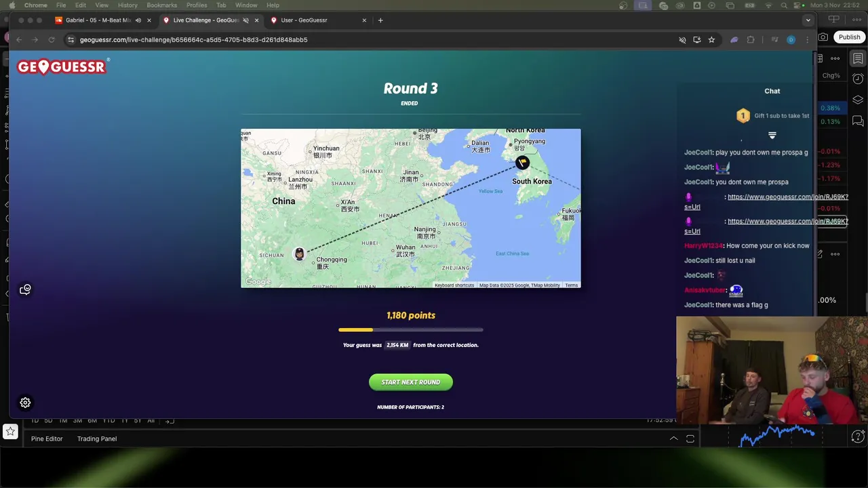Image resolution: width=868 pixels, height=488 pixels.
Task: Open map Terms link
Action: (572, 285)
